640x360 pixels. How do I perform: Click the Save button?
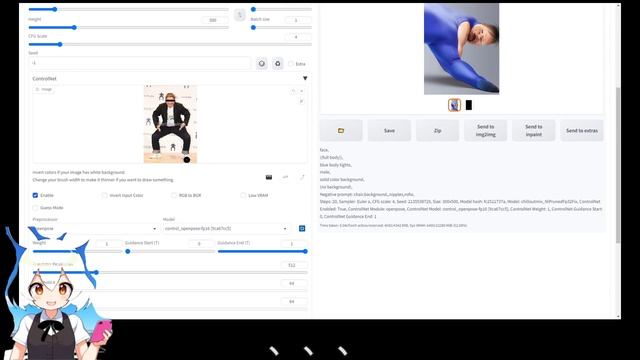click(389, 131)
